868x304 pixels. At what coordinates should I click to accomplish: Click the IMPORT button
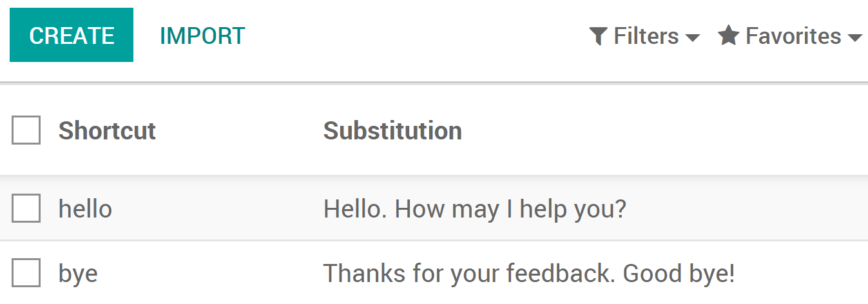click(202, 35)
